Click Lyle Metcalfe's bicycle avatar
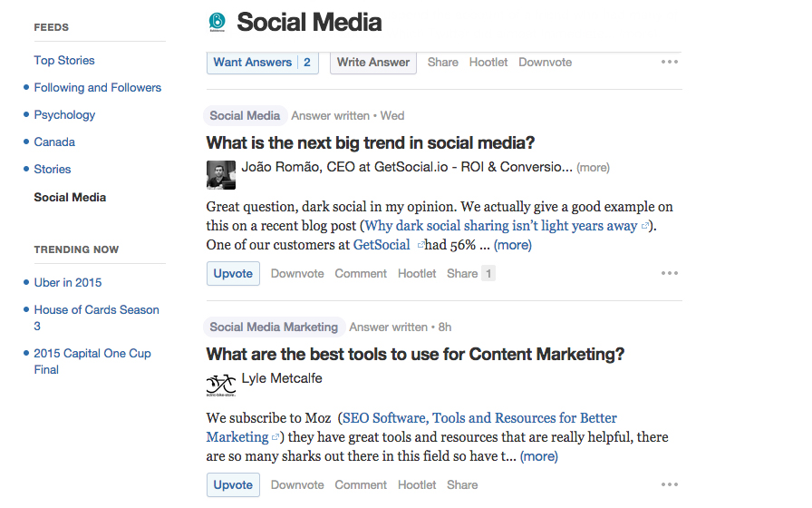This screenshot has height=508, width=812. [221, 386]
